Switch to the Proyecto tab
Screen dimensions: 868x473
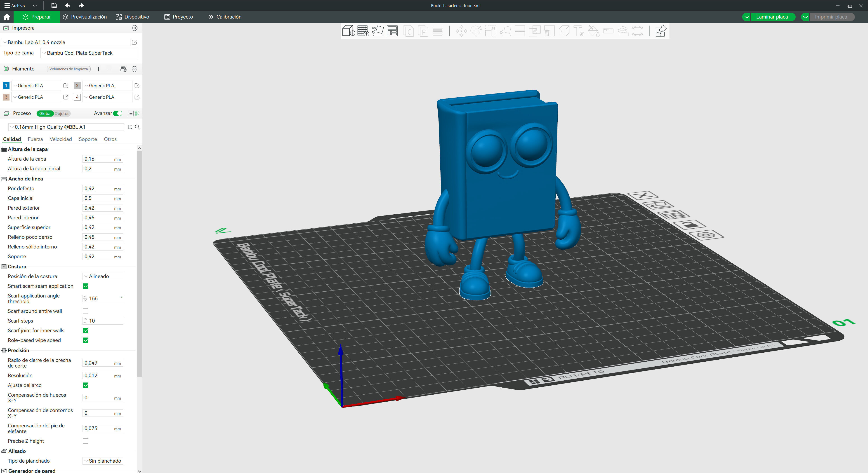pos(179,17)
